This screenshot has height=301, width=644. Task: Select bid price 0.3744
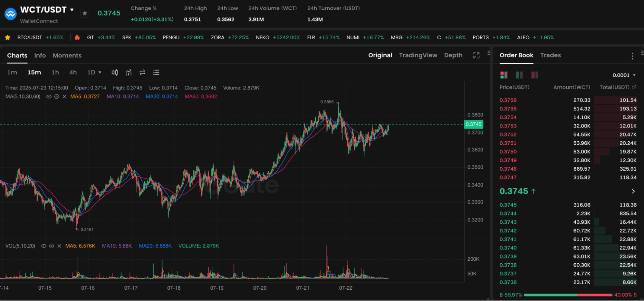click(508, 213)
